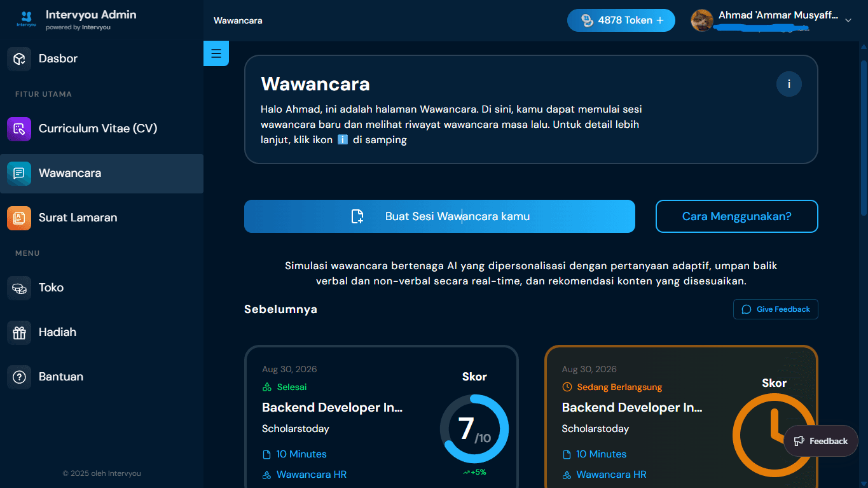This screenshot has width=868, height=488.
Task: Click the token coin icon in header
Action: 588,20
